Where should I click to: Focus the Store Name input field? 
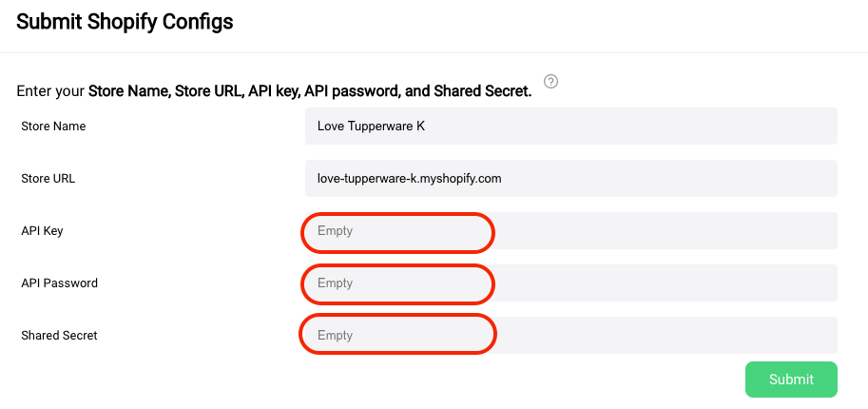(x=570, y=127)
